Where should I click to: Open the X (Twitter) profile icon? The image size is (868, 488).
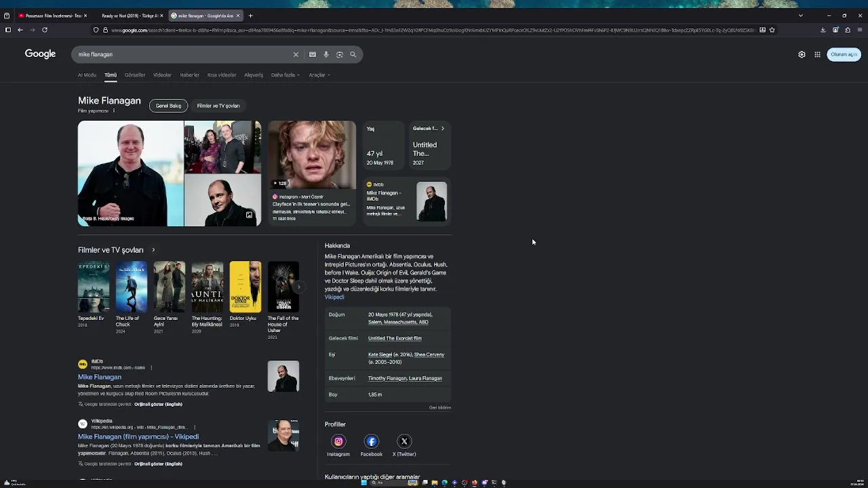tap(404, 441)
